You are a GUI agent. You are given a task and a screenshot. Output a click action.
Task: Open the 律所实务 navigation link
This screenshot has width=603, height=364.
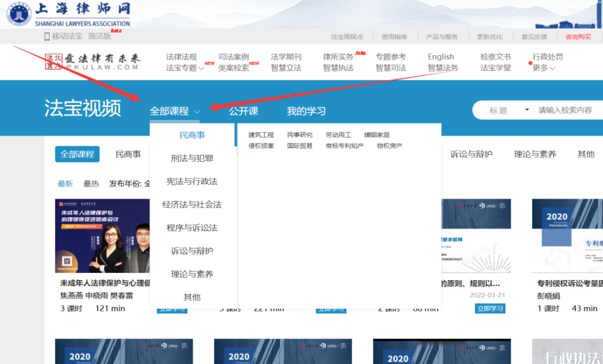[338, 57]
